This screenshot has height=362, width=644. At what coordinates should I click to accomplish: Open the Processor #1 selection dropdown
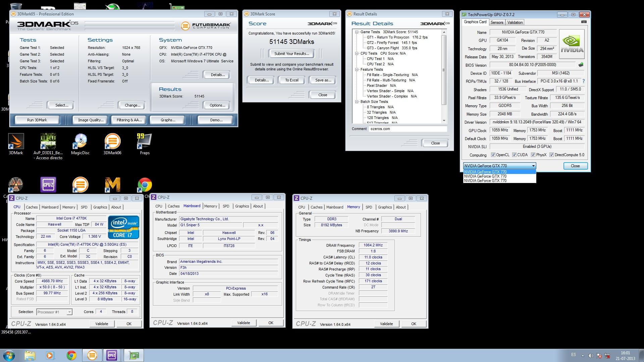tap(54, 312)
